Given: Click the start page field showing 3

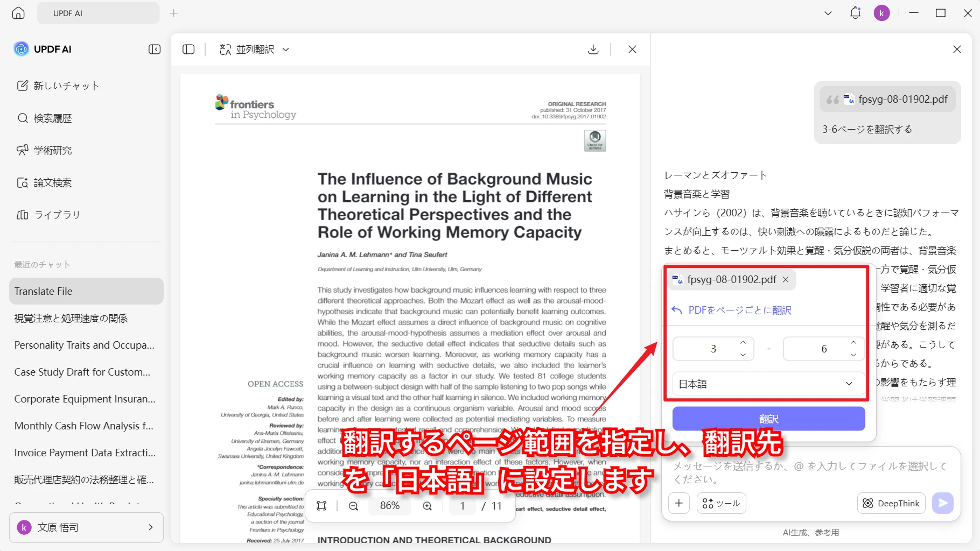Looking at the screenshot, I should 713,349.
